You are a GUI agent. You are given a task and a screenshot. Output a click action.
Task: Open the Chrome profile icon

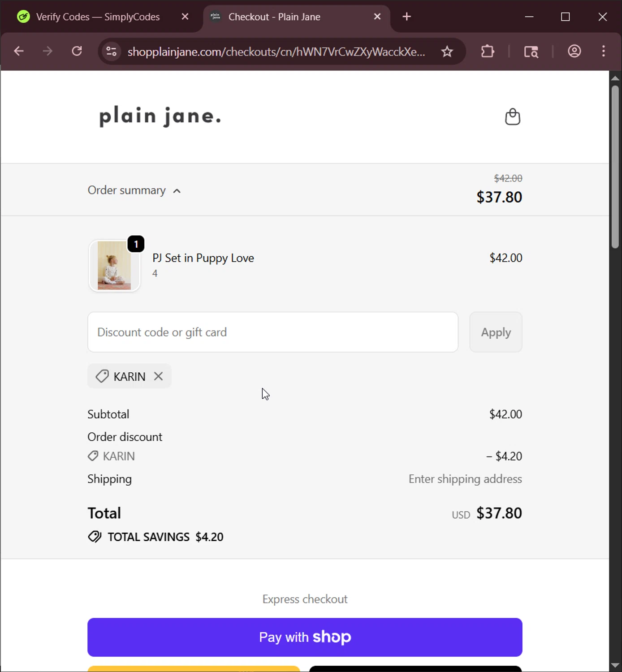point(574,52)
